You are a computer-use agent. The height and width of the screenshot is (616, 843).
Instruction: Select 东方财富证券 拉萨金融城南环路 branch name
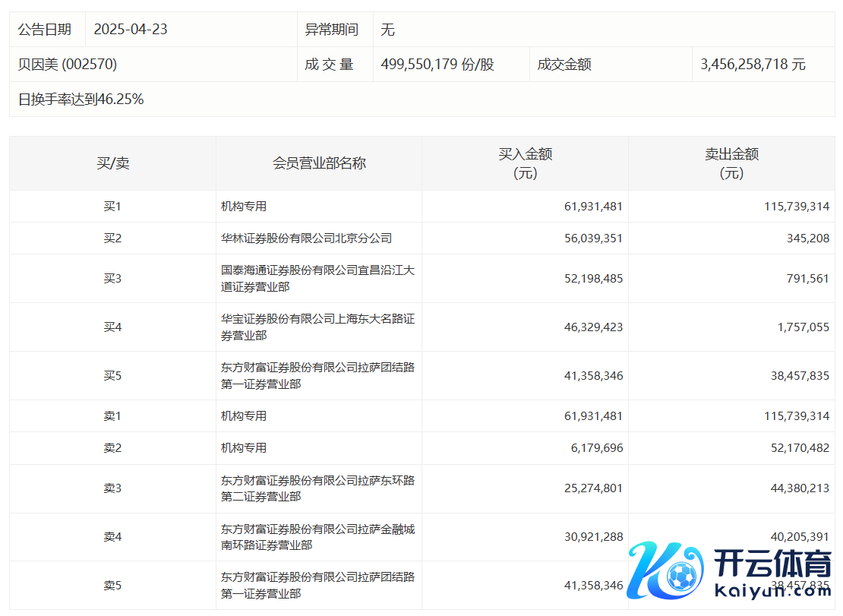point(317,537)
